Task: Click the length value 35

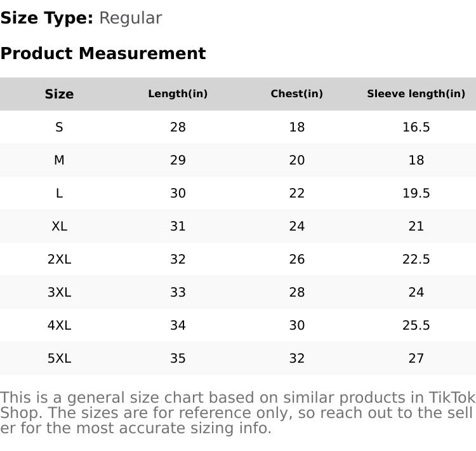Action: pyautogui.click(x=178, y=358)
